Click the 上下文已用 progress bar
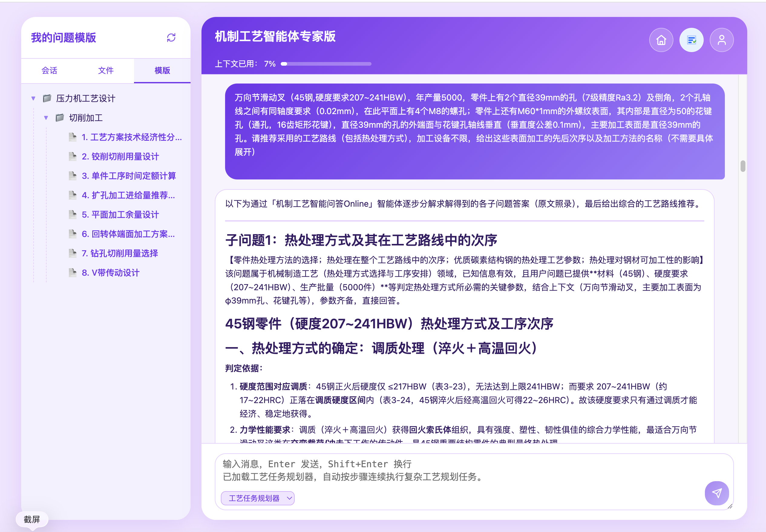 [326, 64]
